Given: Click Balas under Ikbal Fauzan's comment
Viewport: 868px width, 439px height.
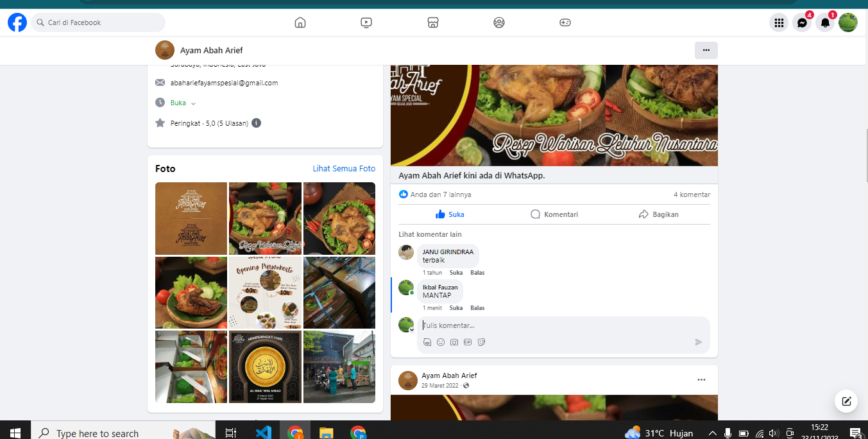Looking at the screenshot, I should [x=477, y=308].
